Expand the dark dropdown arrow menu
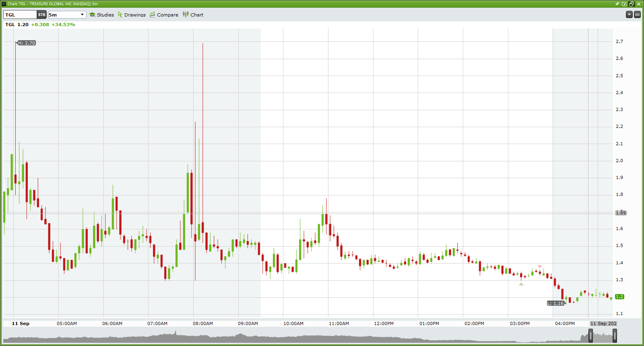Screen dimensions: 644x346 pos(629,14)
